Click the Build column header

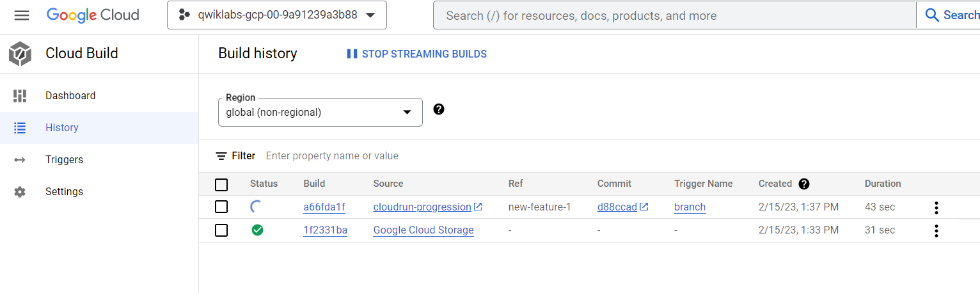314,184
